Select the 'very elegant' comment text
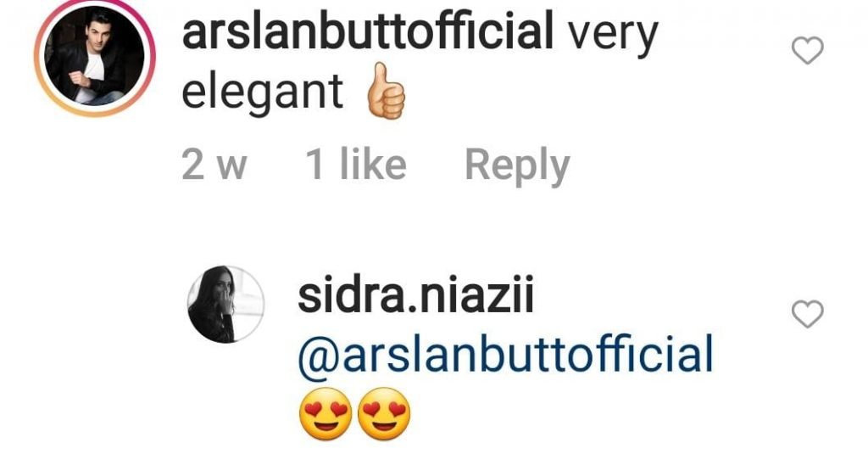868x465 pixels. pyautogui.click(x=420, y=63)
